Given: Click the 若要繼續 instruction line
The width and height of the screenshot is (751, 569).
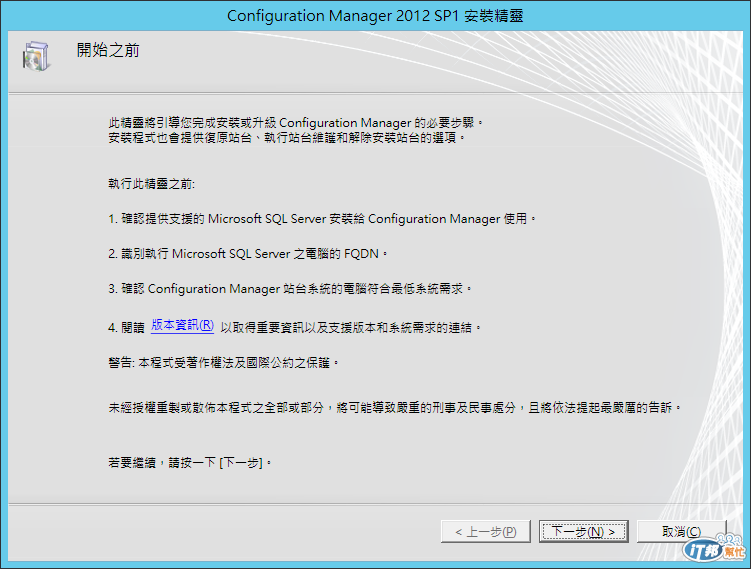Looking at the screenshot, I should tap(190, 463).
